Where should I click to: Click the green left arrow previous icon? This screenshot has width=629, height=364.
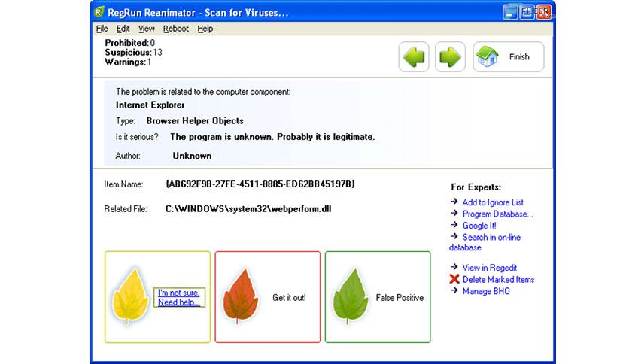coord(414,57)
